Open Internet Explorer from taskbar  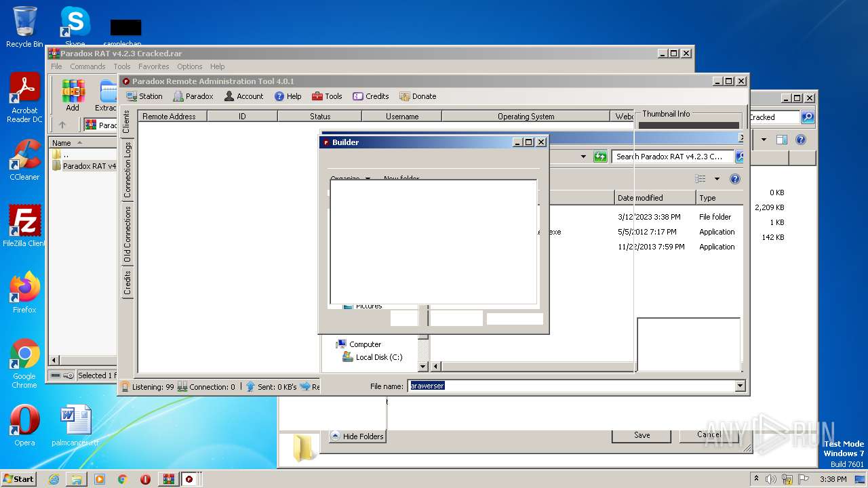coord(54,479)
